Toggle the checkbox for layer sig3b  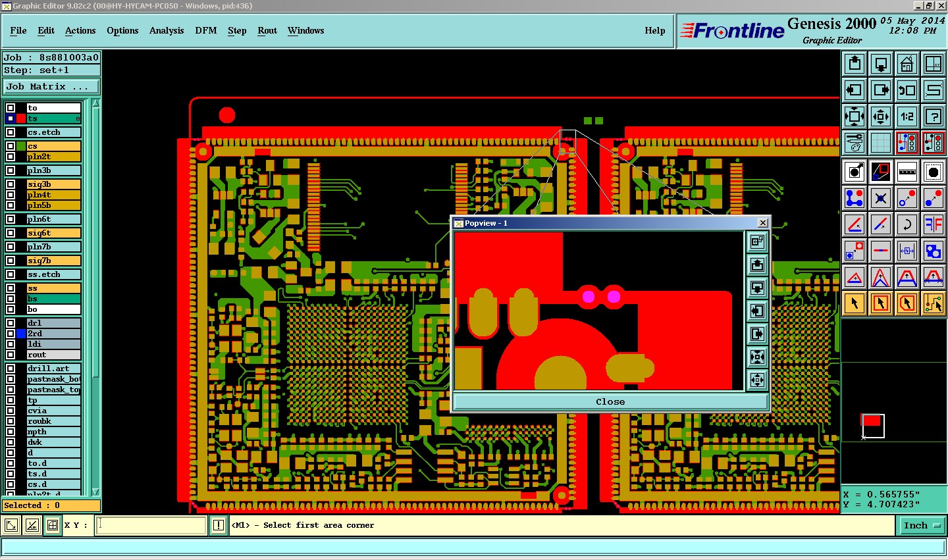coord(11,184)
